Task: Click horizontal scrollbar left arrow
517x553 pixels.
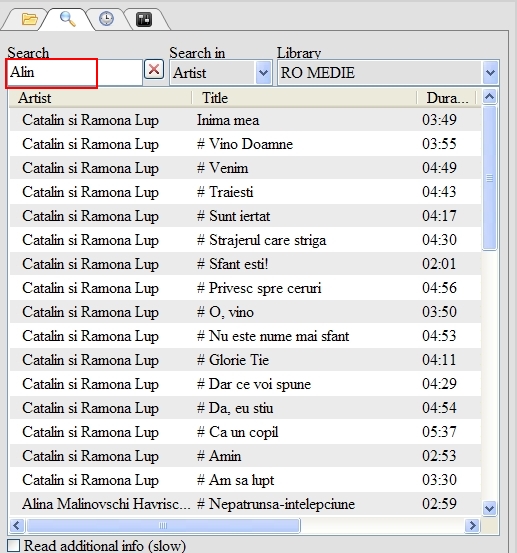Action: pos(17,525)
